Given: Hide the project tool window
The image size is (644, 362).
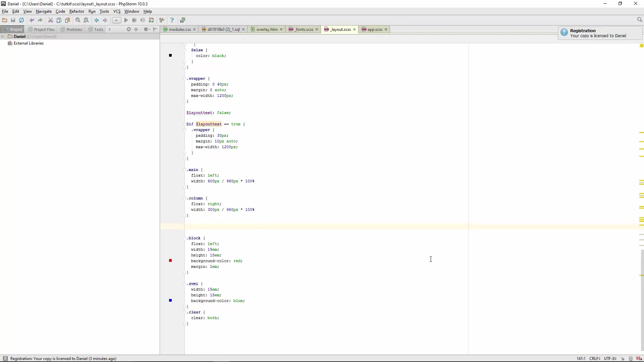Looking at the screenshot, I should [x=155, y=29].
